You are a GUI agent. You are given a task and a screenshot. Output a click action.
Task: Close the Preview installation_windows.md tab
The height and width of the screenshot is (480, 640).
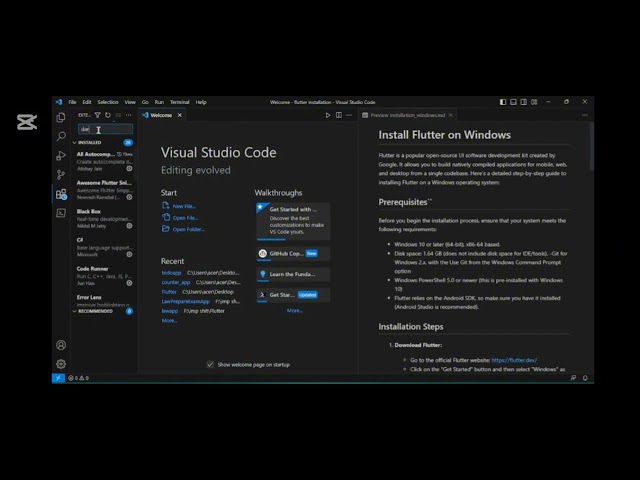(x=451, y=115)
